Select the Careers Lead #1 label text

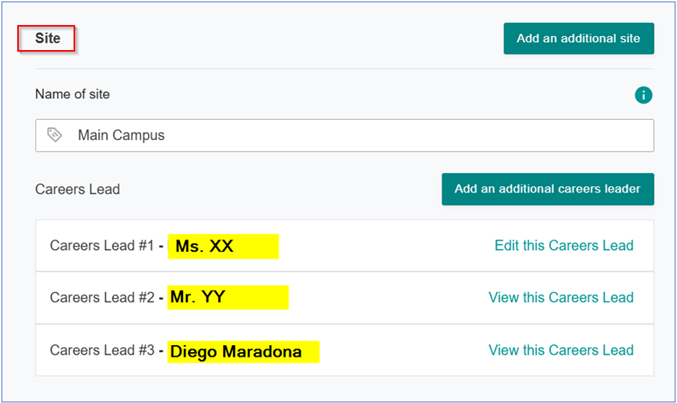coord(102,245)
